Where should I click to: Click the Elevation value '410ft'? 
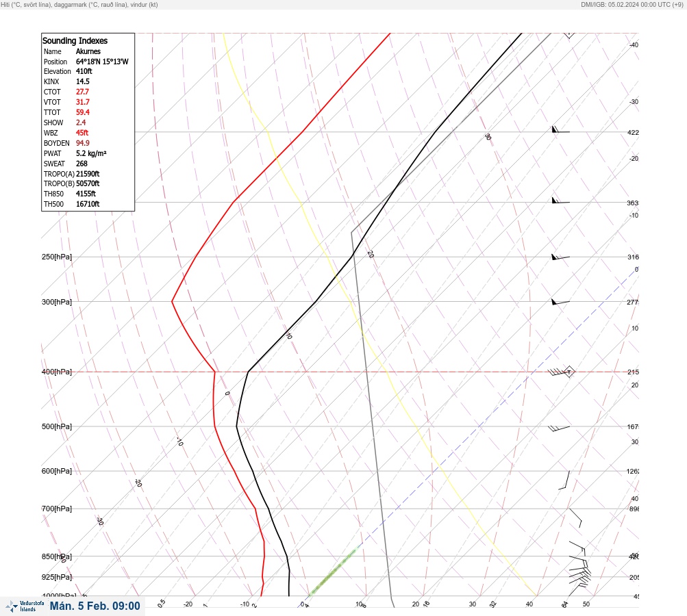pos(84,71)
